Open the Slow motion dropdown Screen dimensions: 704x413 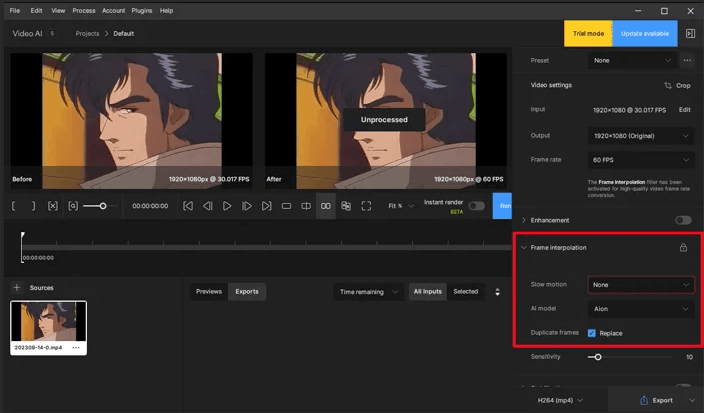pos(640,285)
